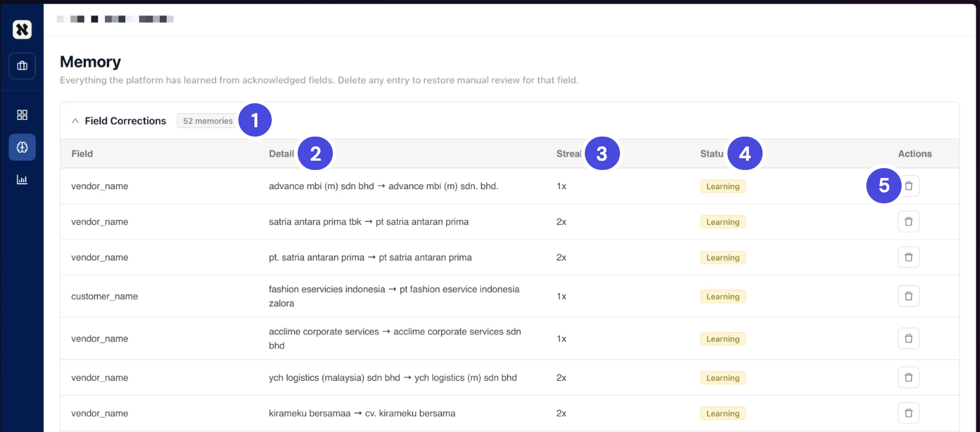This screenshot has width=980, height=432.
Task: Click the Field Corrections section title
Action: 125,121
